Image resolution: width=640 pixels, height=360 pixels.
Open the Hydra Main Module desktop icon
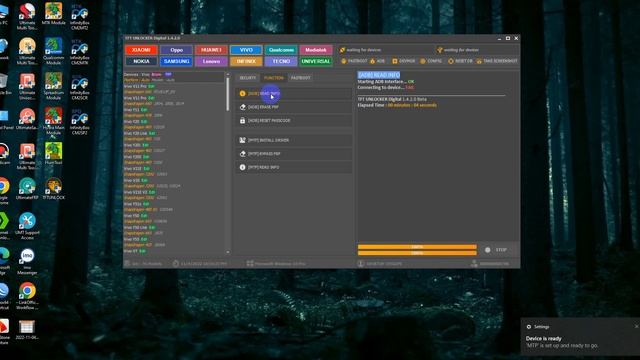click(x=53, y=121)
